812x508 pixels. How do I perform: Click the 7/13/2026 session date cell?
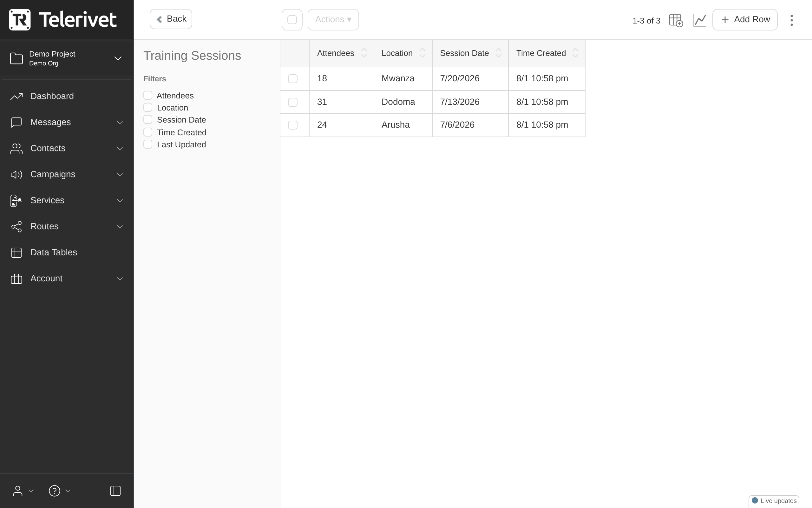[x=470, y=102]
